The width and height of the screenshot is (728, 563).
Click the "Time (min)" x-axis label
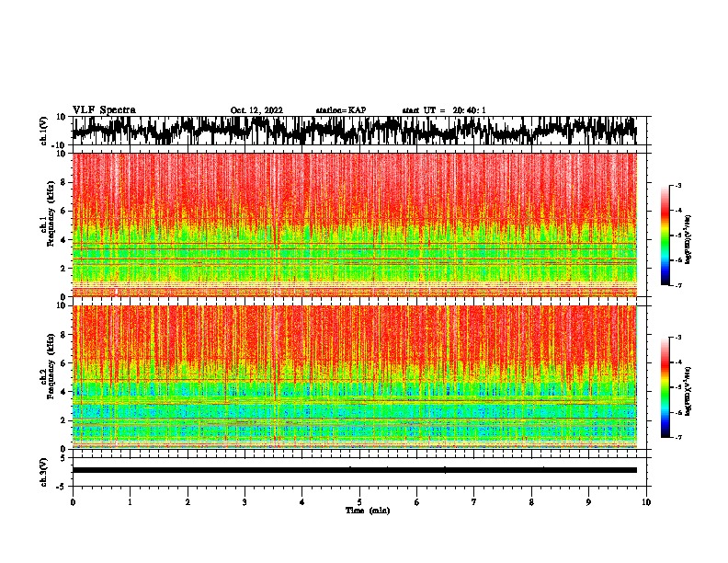tap(368, 511)
